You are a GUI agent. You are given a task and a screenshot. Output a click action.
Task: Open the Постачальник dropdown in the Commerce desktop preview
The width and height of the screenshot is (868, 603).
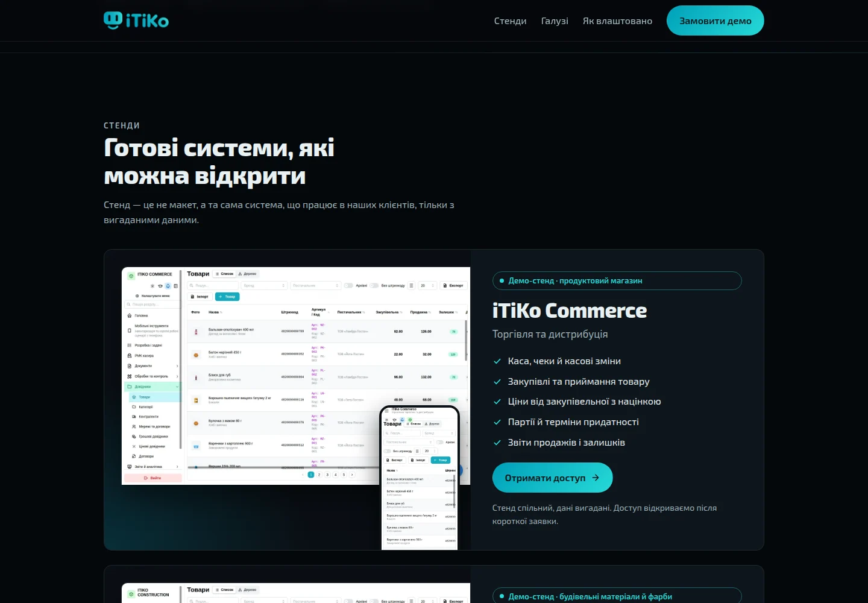point(316,286)
